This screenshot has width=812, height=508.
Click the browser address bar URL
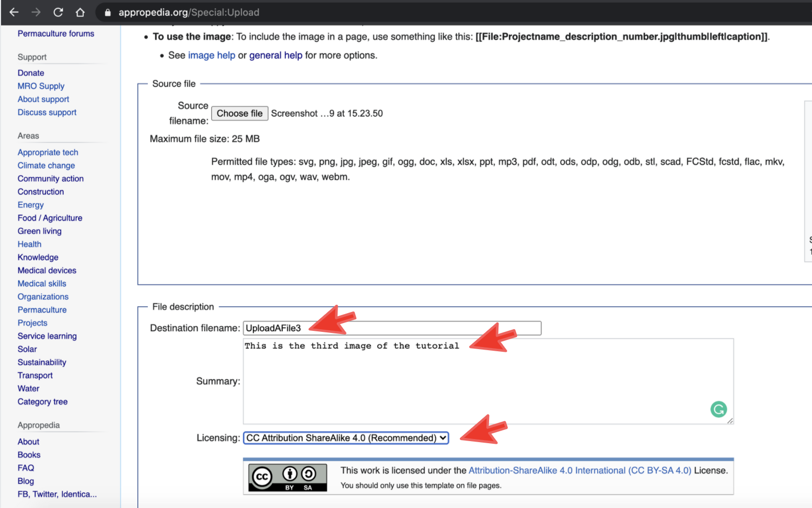(189, 13)
